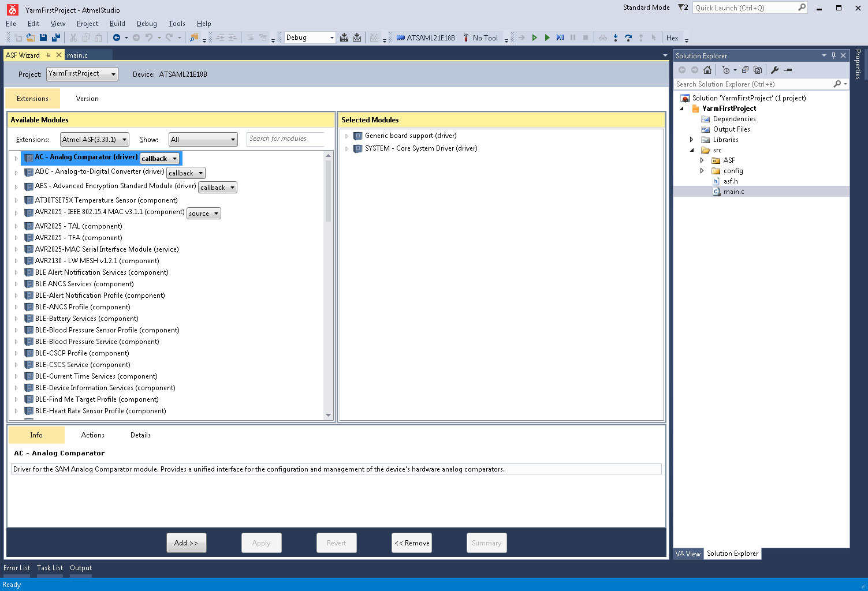868x591 pixels.
Task: Open the Output panel
Action: tap(81, 568)
